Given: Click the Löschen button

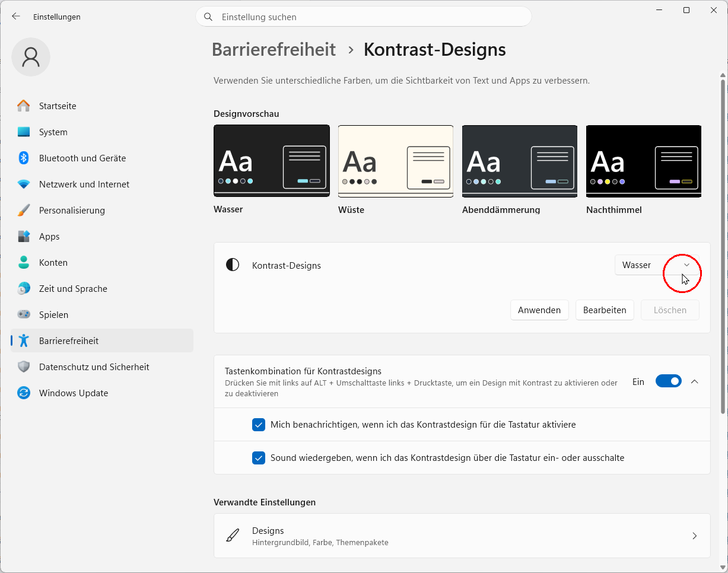Looking at the screenshot, I should pos(670,310).
